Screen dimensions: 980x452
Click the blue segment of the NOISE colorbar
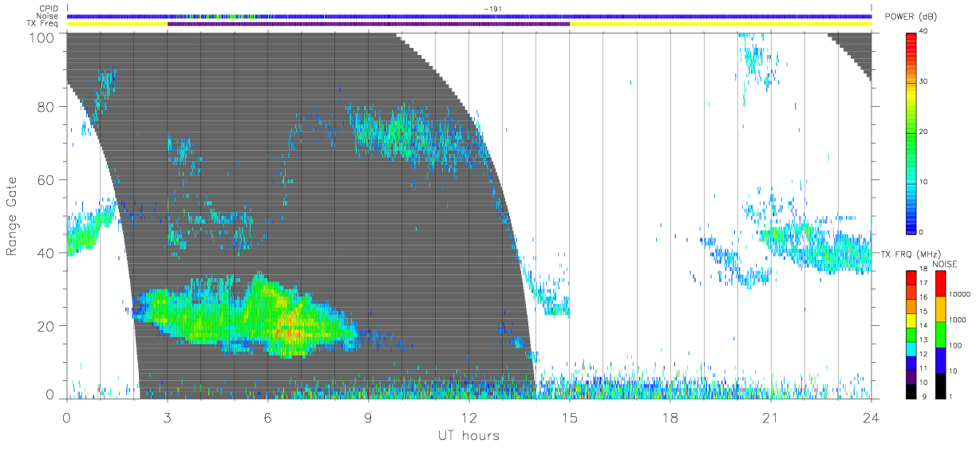940,359
